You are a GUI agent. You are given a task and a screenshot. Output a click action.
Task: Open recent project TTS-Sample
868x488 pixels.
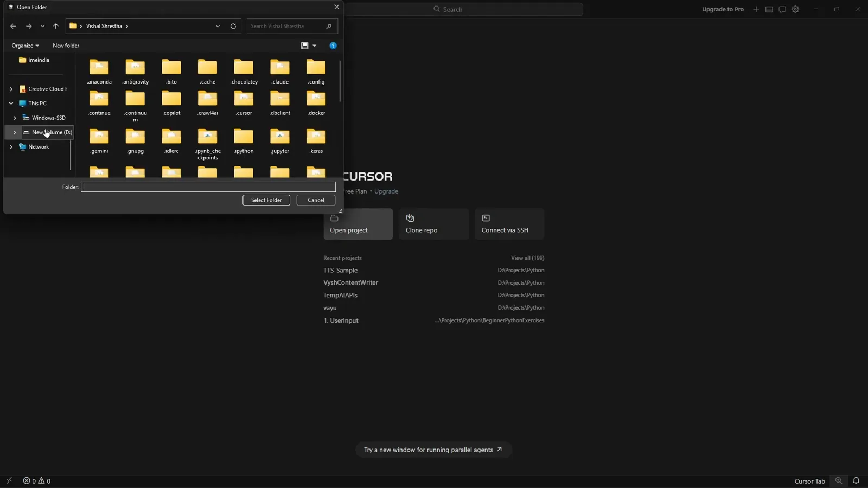[x=434, y=271]
